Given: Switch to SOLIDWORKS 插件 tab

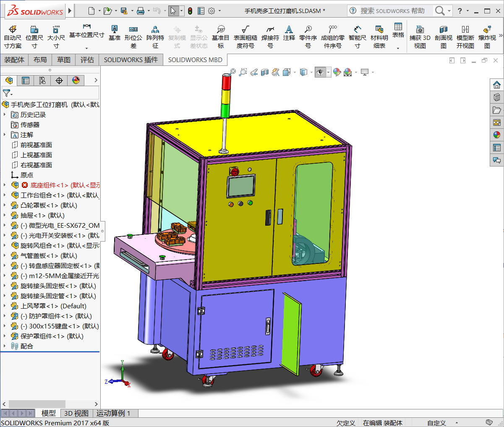Looking at the screenshot, I should (x=131, y=60).
